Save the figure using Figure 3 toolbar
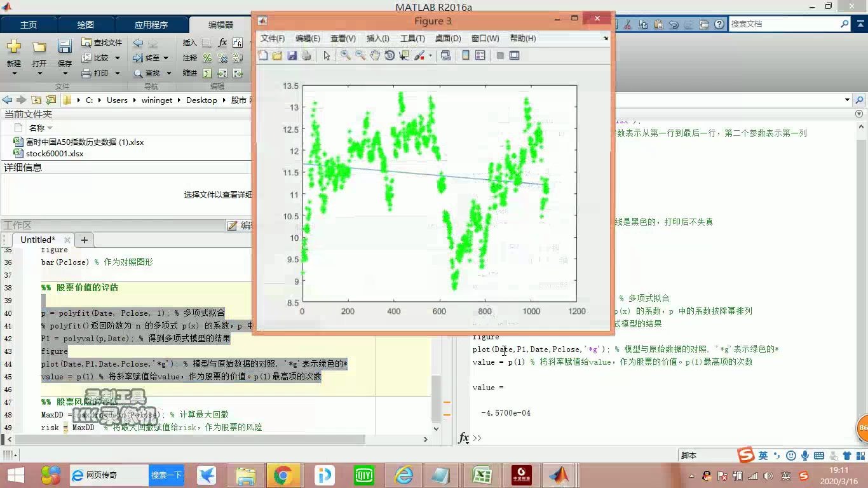Screen dimensions: 868x488 pos(292,55)
